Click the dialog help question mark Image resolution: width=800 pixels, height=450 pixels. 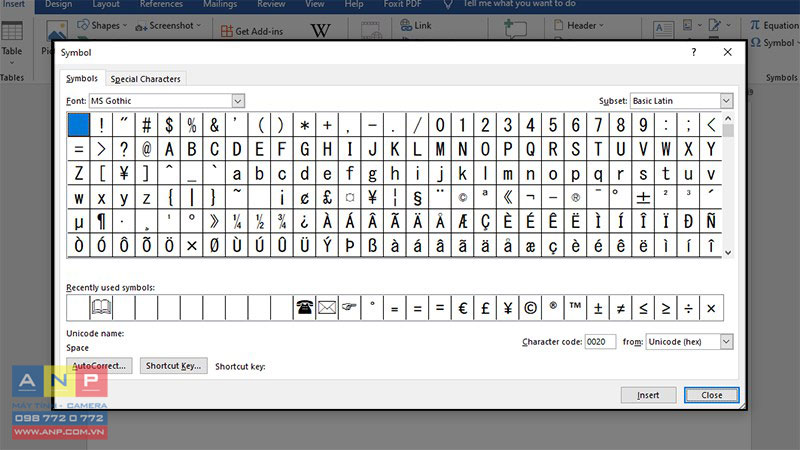[693, 52]
